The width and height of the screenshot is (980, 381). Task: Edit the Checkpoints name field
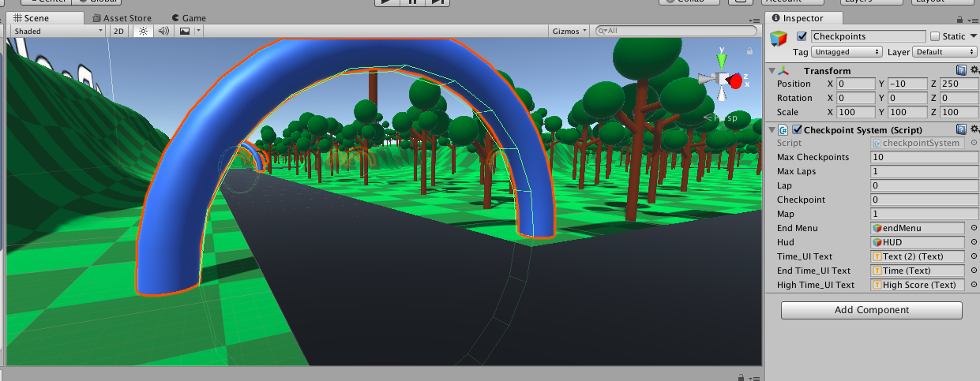[868, 36]
